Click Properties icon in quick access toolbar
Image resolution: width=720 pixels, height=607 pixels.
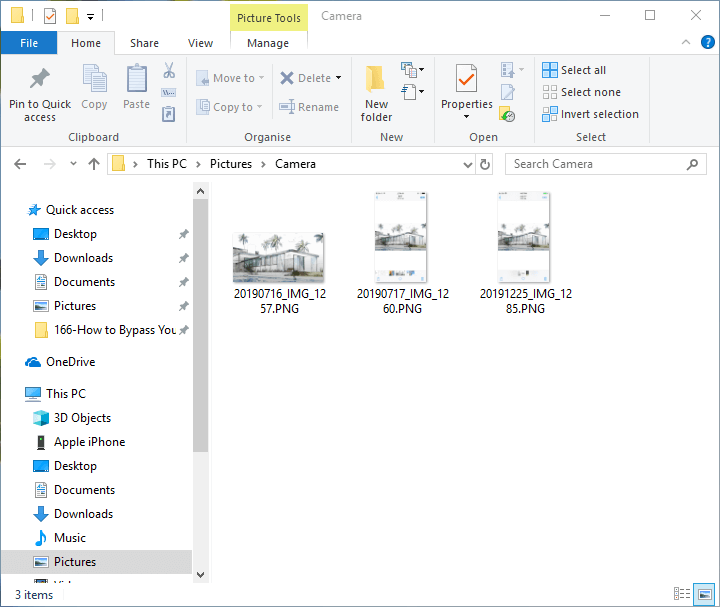point(50,16)
